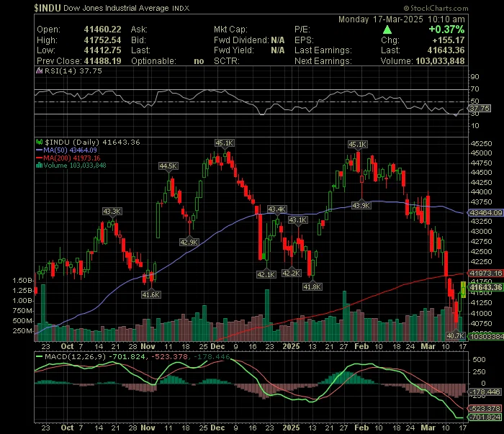Viewport: 504px width, 434px height.
Task: Click the 43464.09 price tag on the axis
Action: tap(486, 212)
